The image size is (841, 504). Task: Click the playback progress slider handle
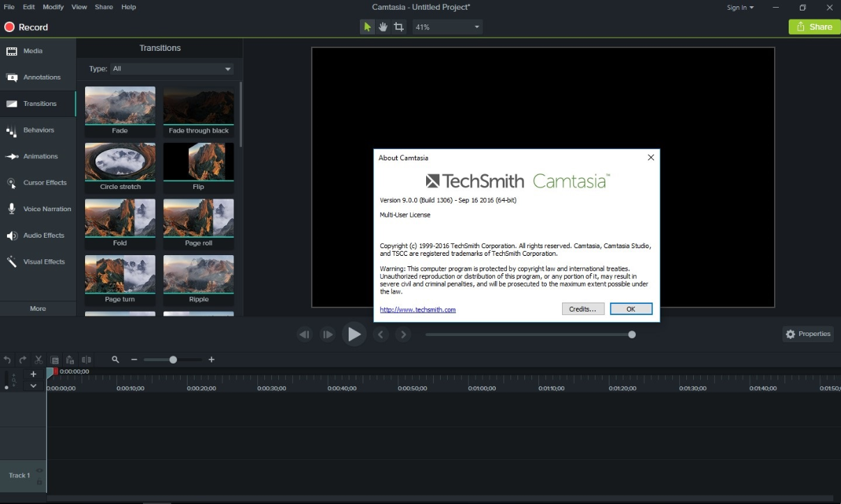tap(632, 335)
